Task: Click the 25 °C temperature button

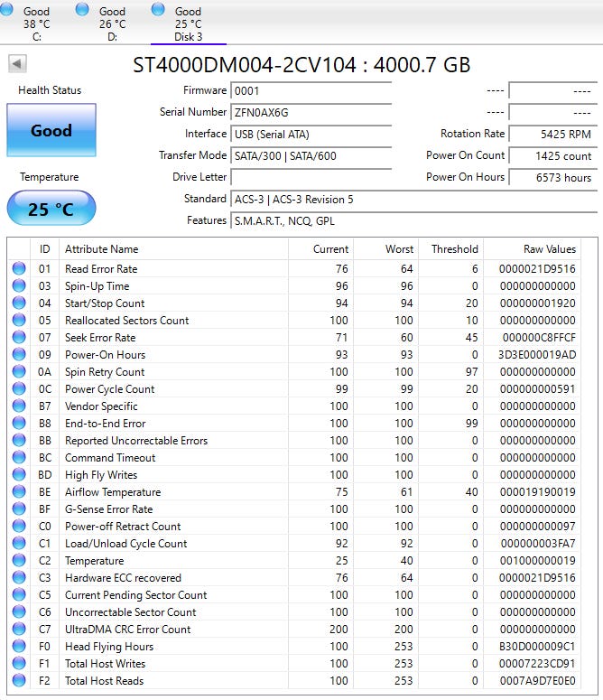Action: [x=51, y=209]
